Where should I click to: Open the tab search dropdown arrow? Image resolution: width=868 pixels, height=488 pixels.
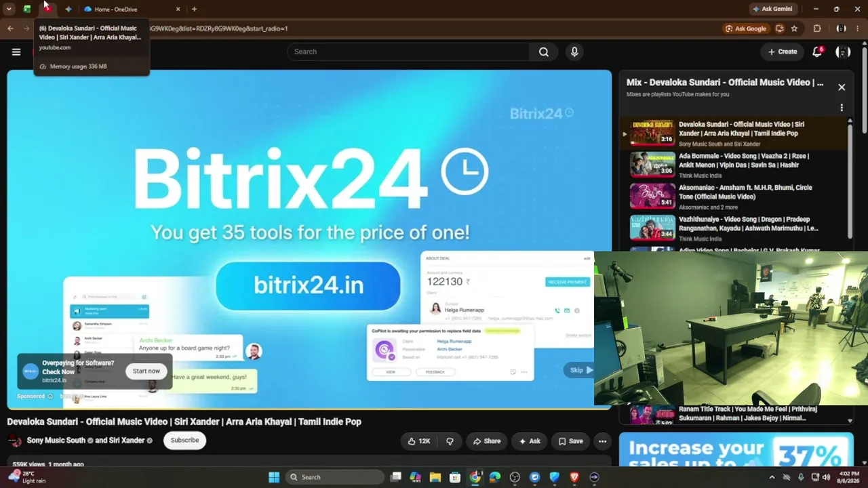9,9
